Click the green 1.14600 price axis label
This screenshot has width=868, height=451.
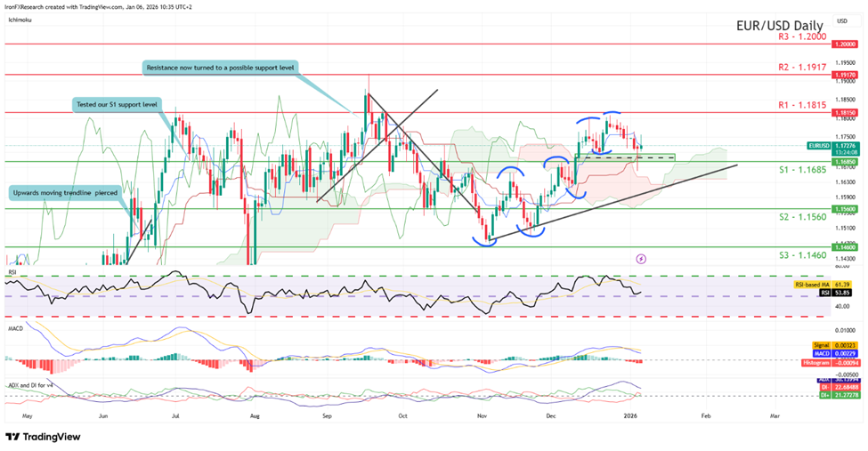click(x=843, y=247)
